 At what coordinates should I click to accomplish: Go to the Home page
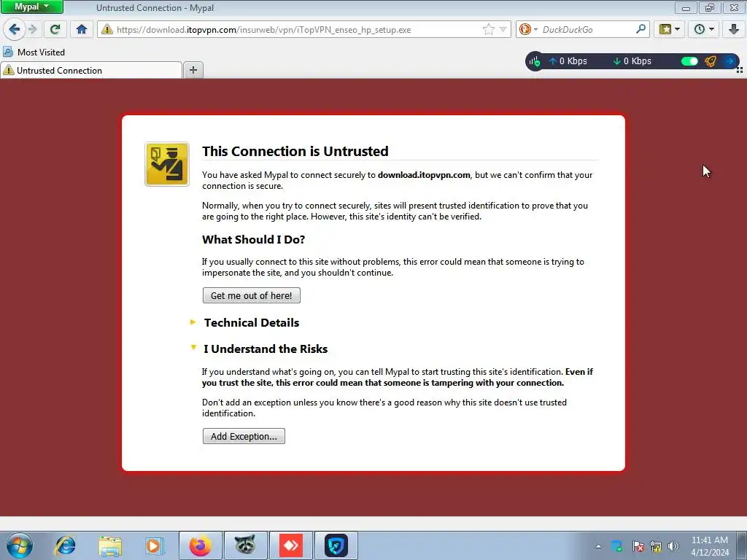click(x=82, y=29)
